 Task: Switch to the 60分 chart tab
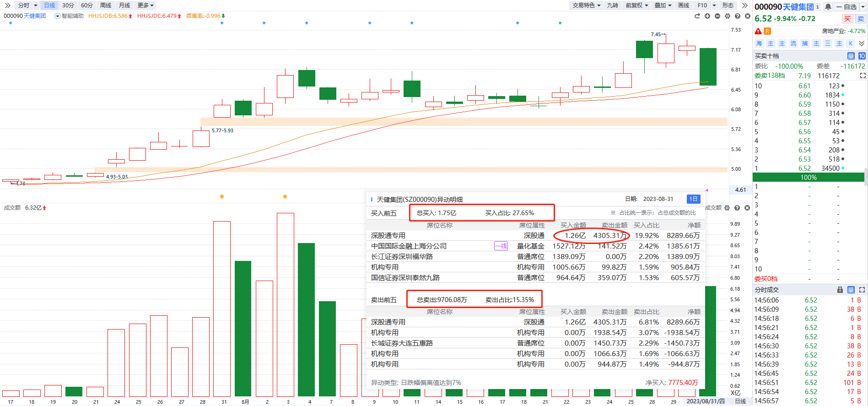tap(87, 5)
